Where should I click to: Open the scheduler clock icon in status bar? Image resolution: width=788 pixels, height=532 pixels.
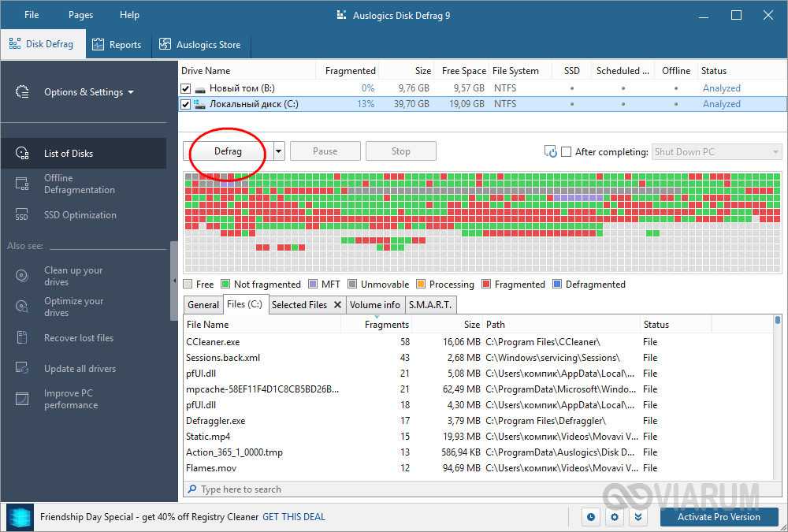591,517
